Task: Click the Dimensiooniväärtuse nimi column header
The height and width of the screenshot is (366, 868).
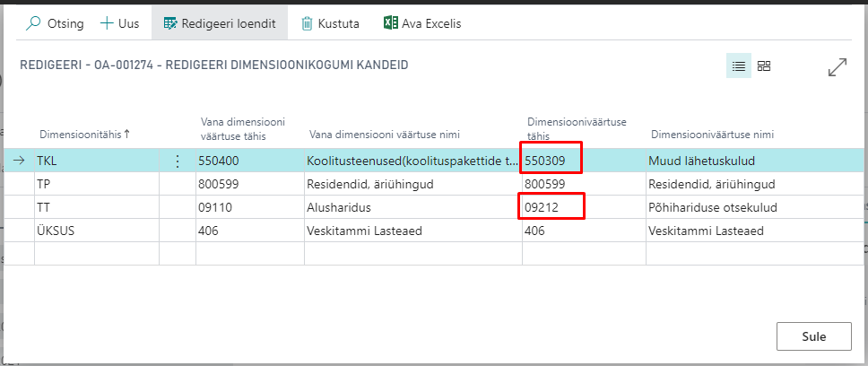Action: (712, 135)
